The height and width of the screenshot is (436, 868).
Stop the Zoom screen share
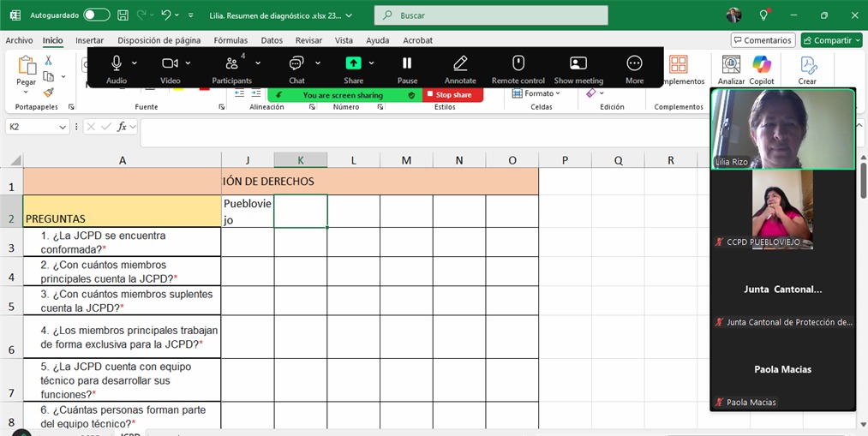(x=452, y=95)
